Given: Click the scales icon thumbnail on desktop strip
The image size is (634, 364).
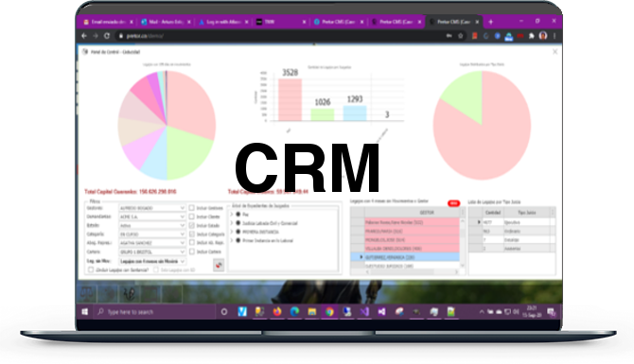Looking at the screenshot, I should (x=87, y=294).
